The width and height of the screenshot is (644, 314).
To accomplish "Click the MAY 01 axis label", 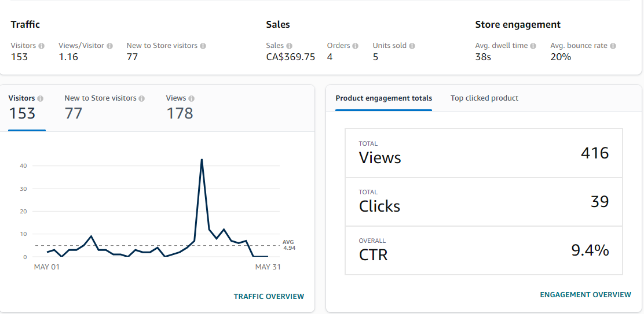I will pyautogui.click(x=46, y=267).
